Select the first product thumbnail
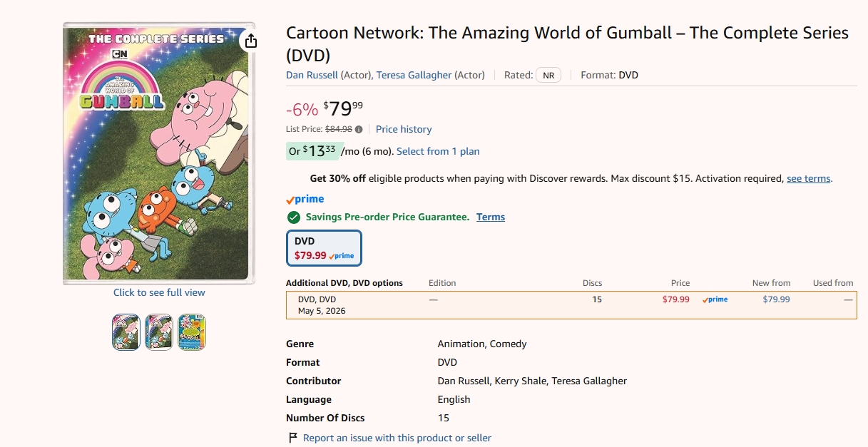The image size is (868, 447). tap(126, 332)
